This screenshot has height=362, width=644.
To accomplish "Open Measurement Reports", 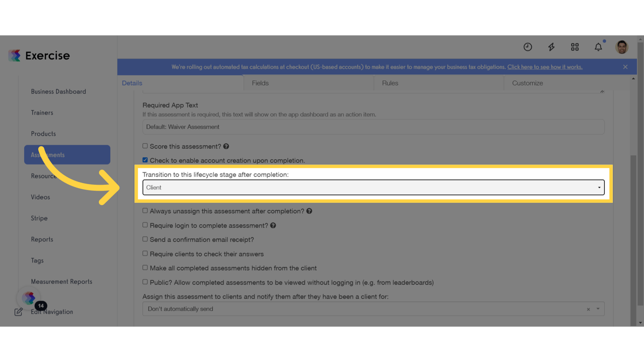I will pyautogui.click(x=62, y=282).
